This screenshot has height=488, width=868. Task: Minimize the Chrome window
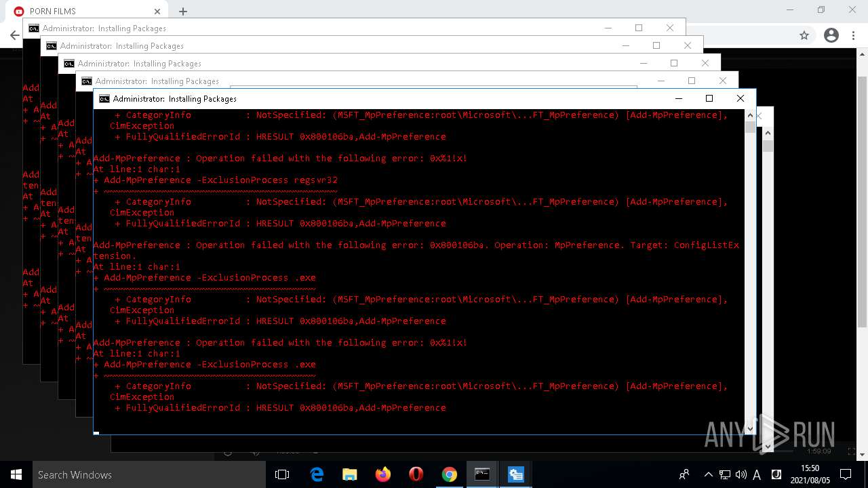pos(790,10)
